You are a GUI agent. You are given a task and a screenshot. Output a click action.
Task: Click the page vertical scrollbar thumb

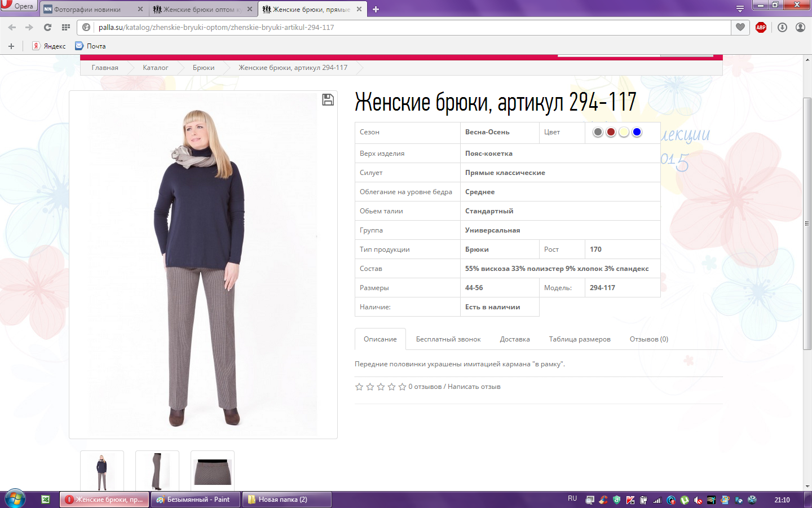coord(807,224)
